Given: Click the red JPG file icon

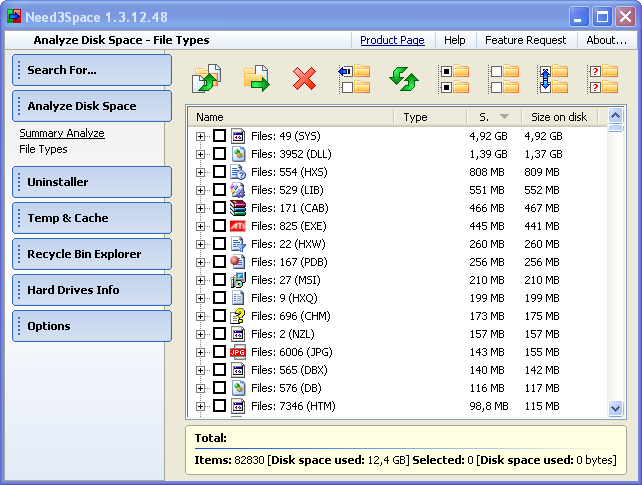Looking at the screenshot, I should coord(238,352).
